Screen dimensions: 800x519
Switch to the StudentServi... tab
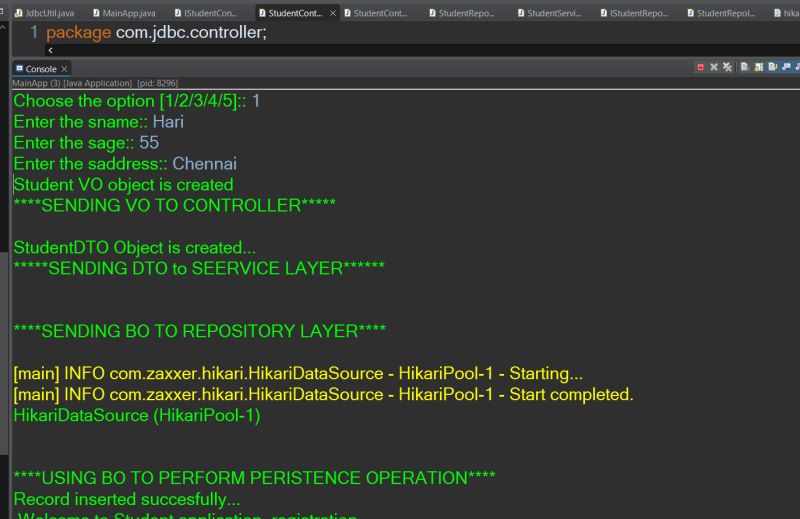pos(553,13)
